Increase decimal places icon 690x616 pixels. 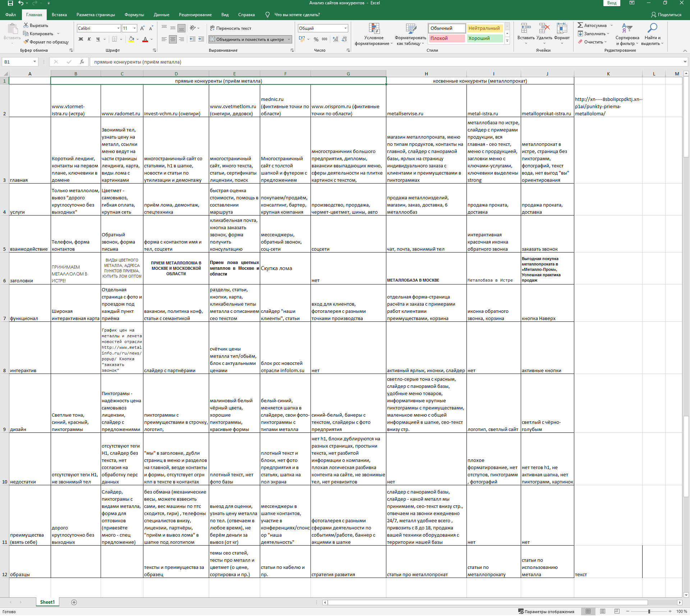[336, 39]
